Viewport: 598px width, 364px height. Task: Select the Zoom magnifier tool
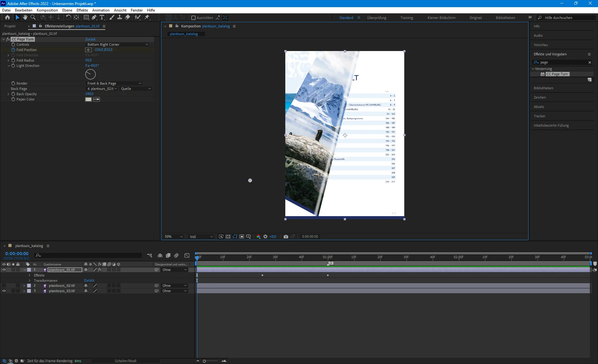coord(33,17)
